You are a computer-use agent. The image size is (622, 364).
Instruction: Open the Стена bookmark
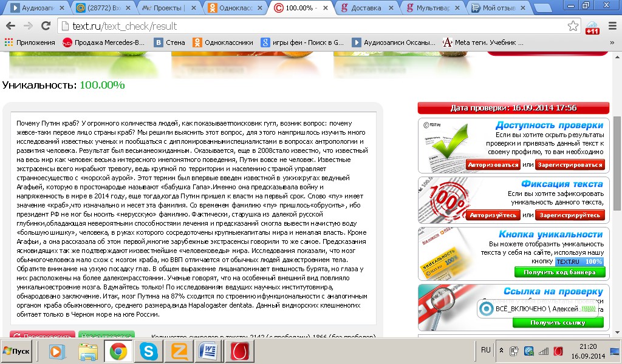[x=170, y=42]
